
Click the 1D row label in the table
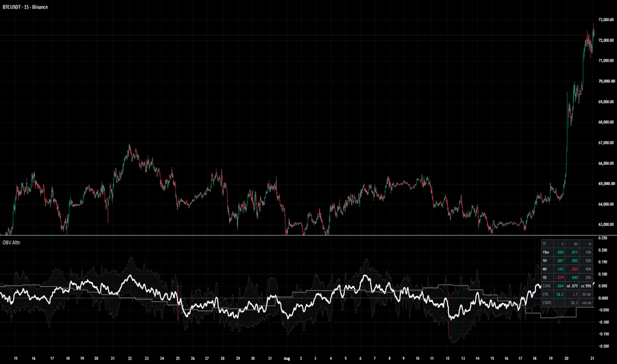click(x=546, y=278)
